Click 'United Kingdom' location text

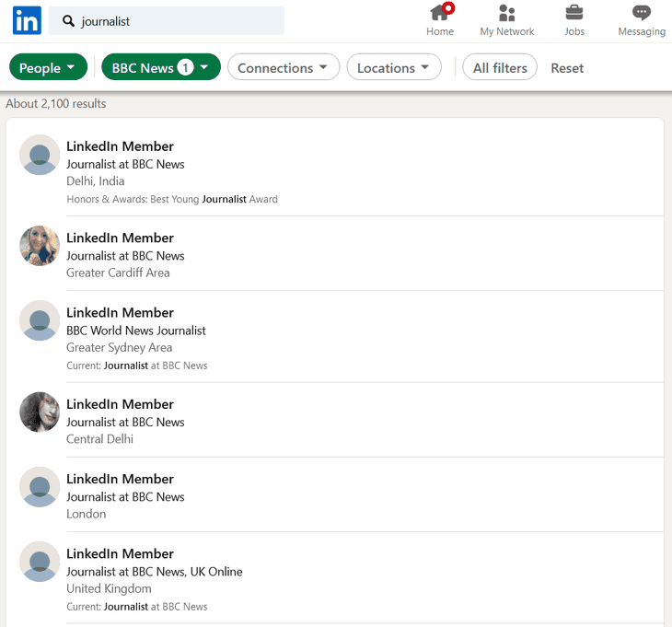tap(109, 589)
